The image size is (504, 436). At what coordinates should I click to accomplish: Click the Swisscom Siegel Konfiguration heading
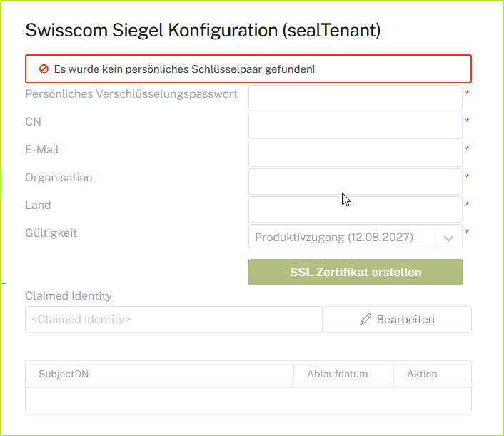(203, 30)
